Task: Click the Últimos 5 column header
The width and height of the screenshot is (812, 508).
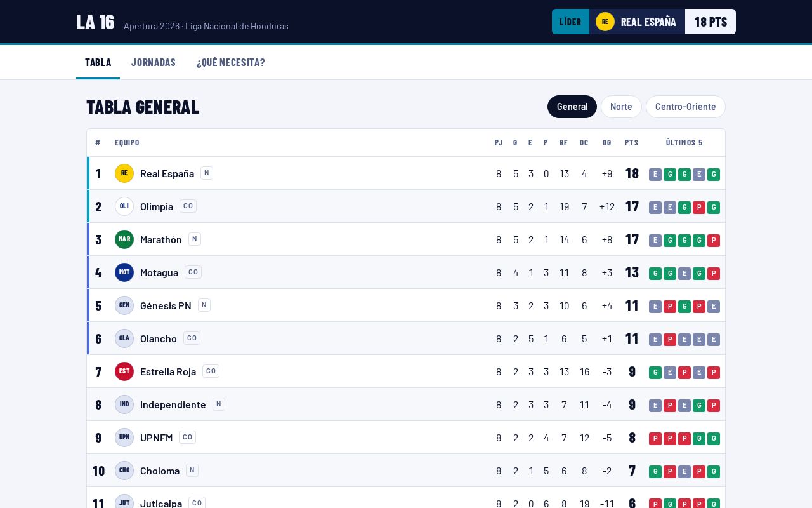Action: pyautogui.click(x=684, y=143)
